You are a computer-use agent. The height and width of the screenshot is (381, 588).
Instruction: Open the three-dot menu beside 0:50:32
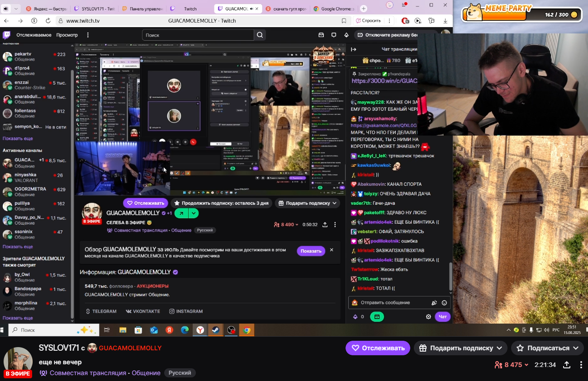pos(335,225)
